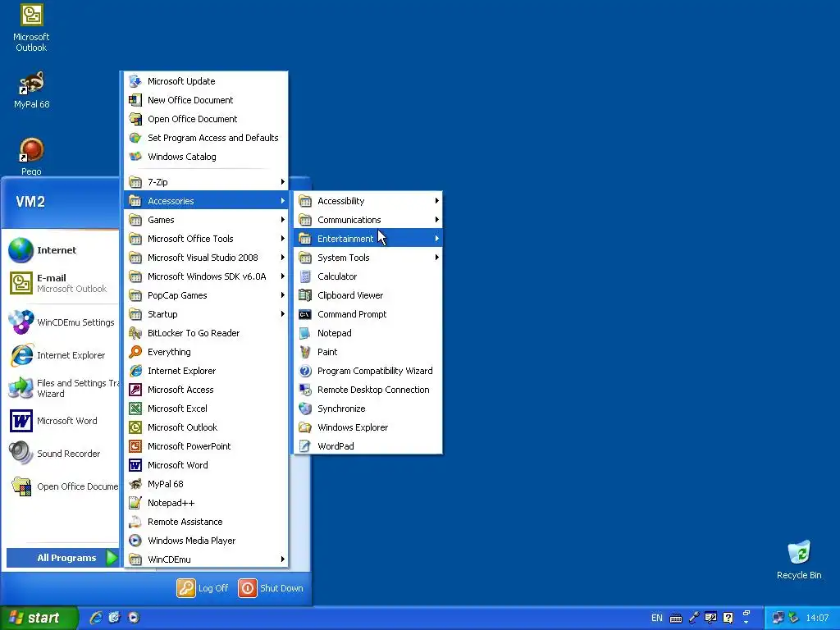Screen dimensions: 840x630
Task: Open Microsoft Update
Action: [x=206, y=81]
